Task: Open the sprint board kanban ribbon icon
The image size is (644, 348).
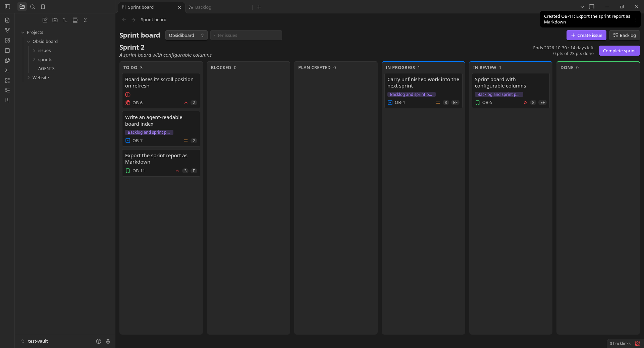Action: coord(7,101)
